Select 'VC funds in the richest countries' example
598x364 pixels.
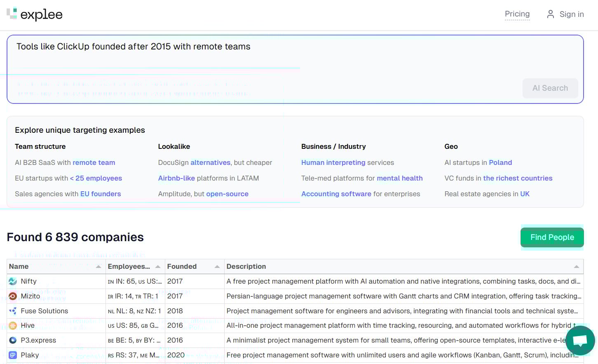498,178
